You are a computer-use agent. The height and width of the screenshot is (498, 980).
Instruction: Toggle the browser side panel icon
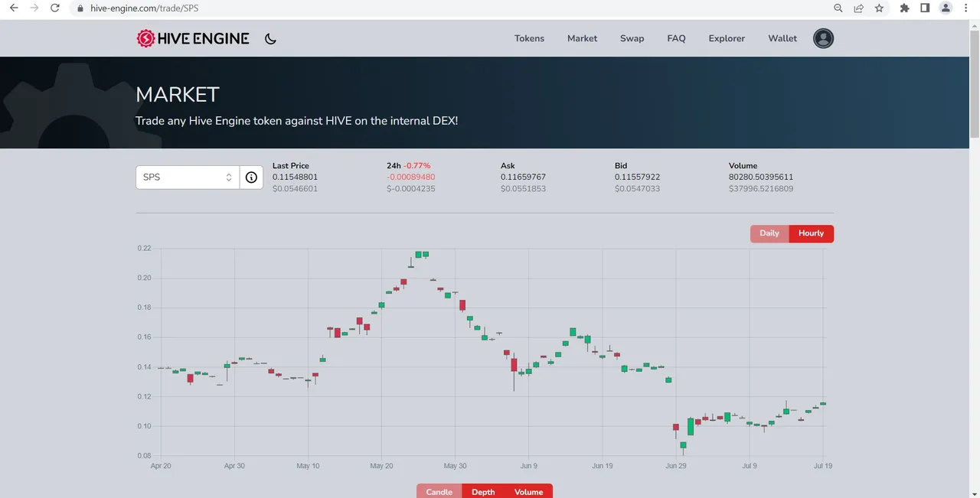[x=925, y=8]
